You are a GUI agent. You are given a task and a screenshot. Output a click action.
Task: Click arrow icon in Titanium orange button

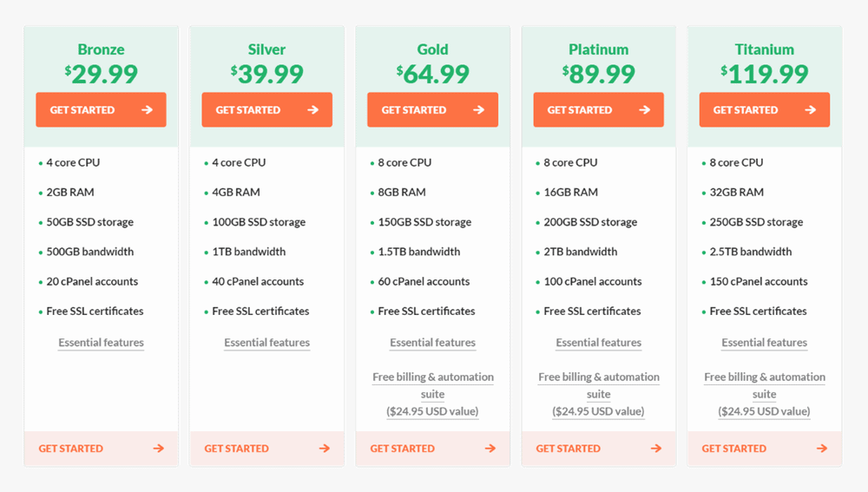tap(811, 109)
